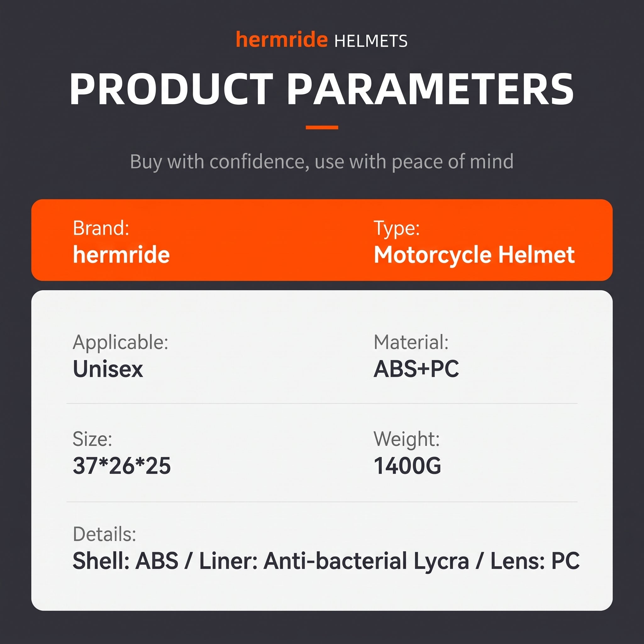The height and width of the screenshot is (644, 644).
Task: Click the orange brand banner background
Action: click(322, 240)
